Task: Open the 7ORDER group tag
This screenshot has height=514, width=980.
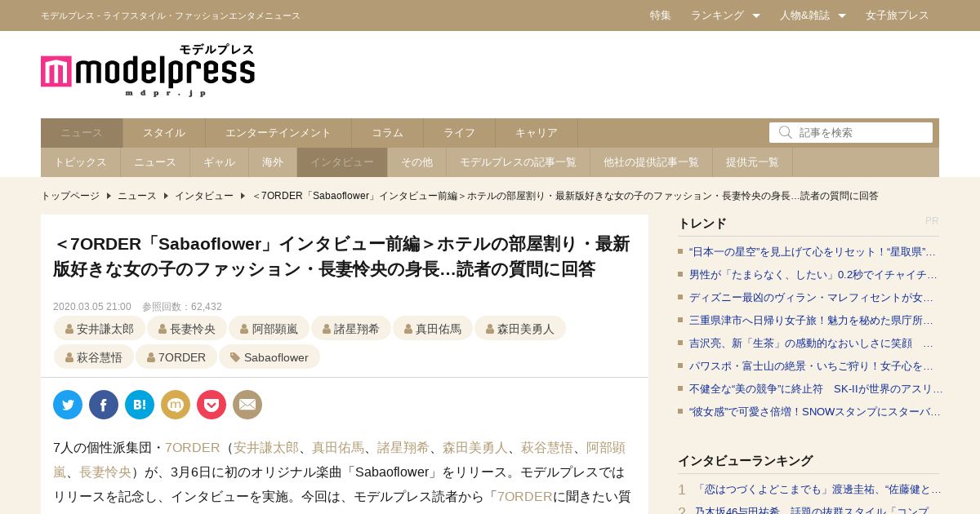Action: coord(176,357)
